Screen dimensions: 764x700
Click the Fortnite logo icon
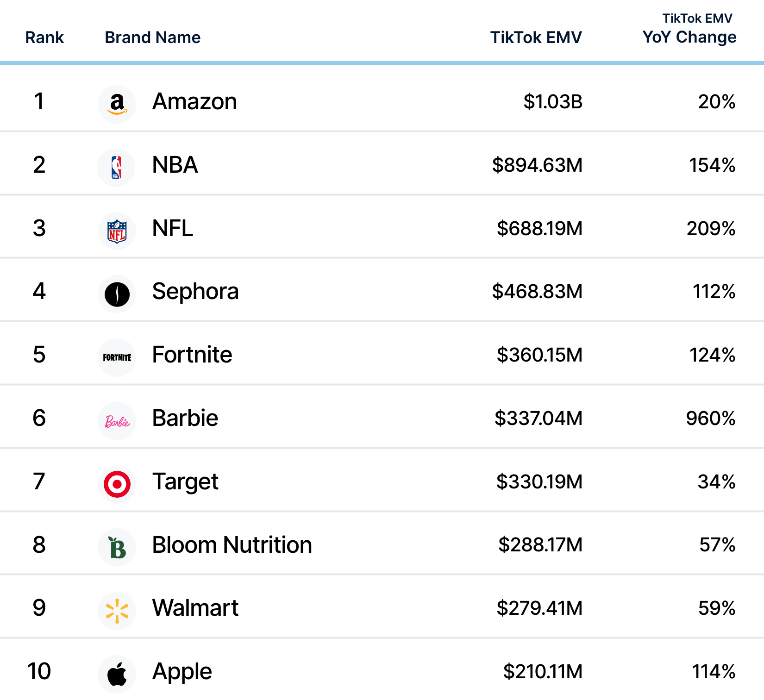coord(117,357)
